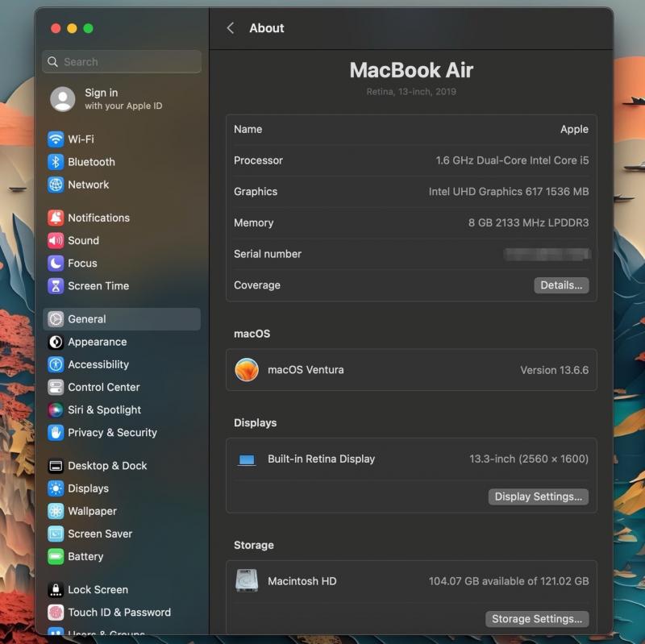Click the Wi-Fi sidebar icon
The height and width of the screenshot is (644, 645).
click(56, 139)
